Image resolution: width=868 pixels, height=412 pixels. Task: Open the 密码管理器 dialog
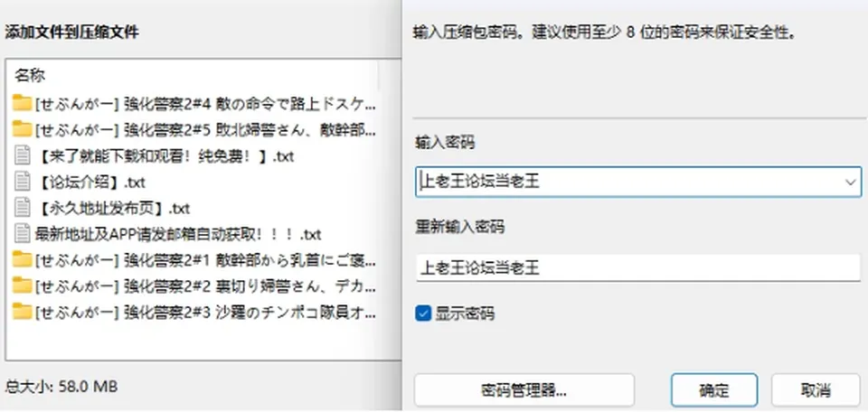524,390
